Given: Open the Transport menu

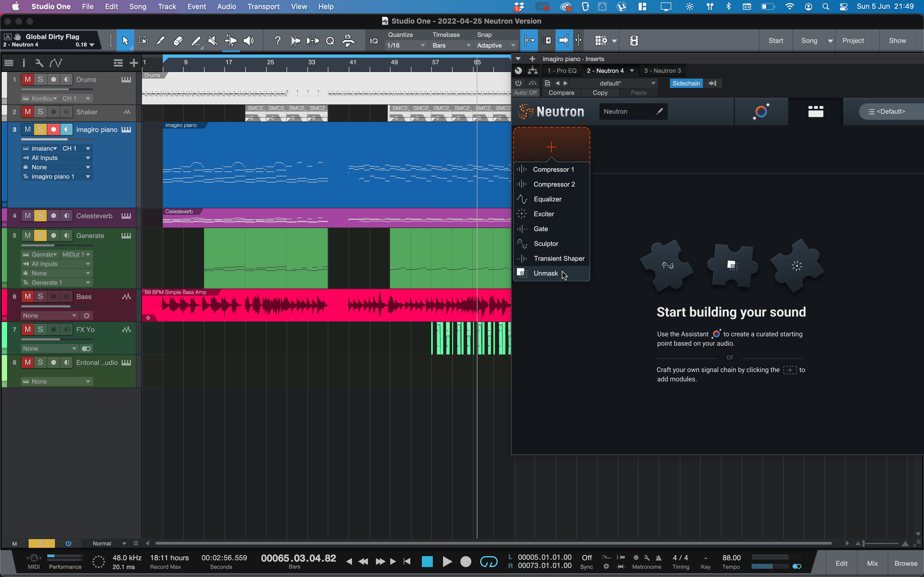Looking at the screenshot, I should 263,7.
